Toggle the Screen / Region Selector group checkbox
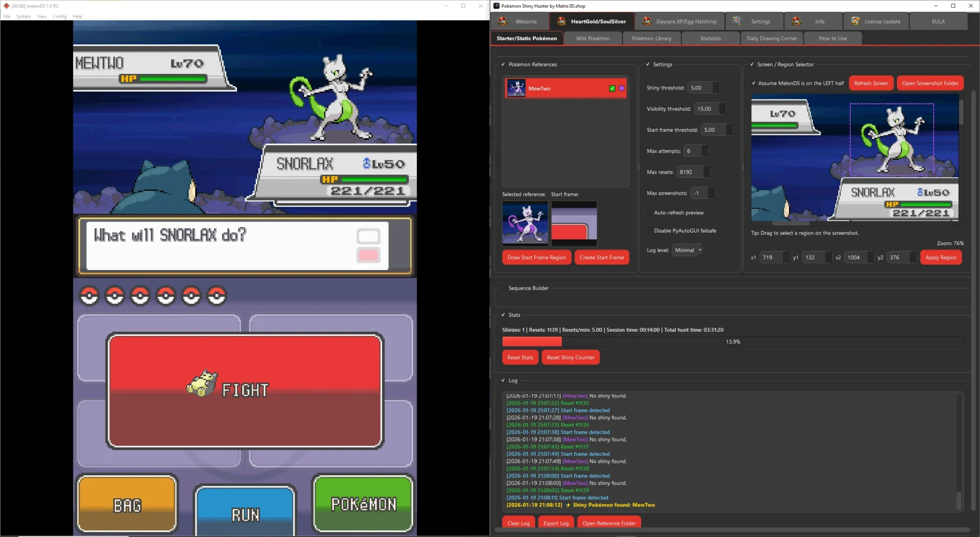The width and height of the screenshot is (980, 537). [752, 64]
